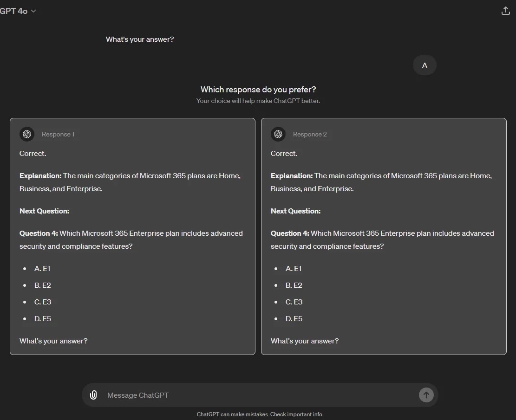Click option B. E2 in Response 2
The image size is (516, 420).
(294, 285)
